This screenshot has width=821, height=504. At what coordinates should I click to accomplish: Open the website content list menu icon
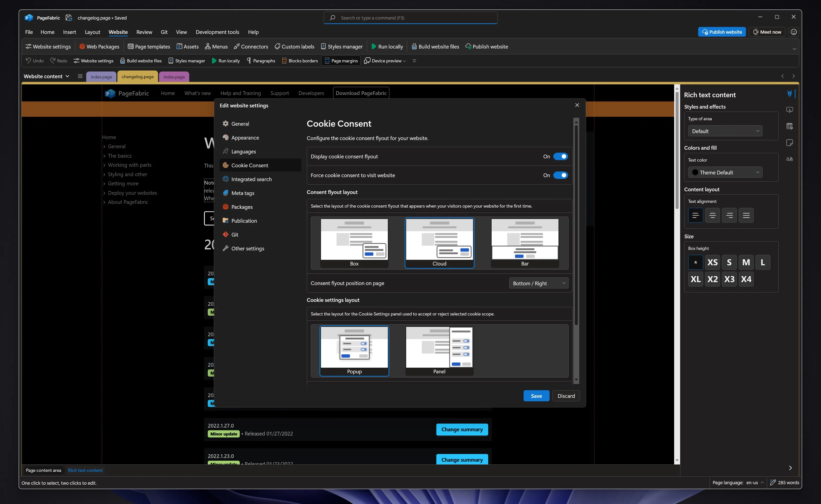click(80, 76)
